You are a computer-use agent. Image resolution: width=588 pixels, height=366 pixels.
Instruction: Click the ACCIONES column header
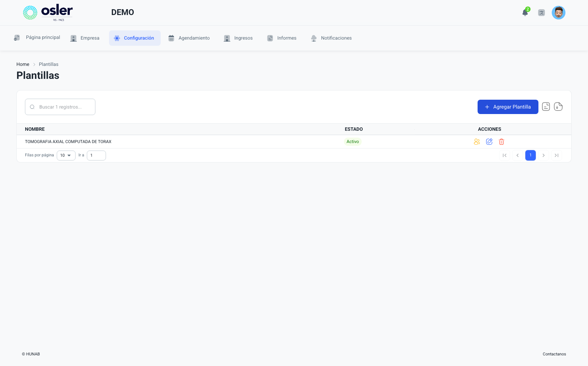[x=490, y=129]
